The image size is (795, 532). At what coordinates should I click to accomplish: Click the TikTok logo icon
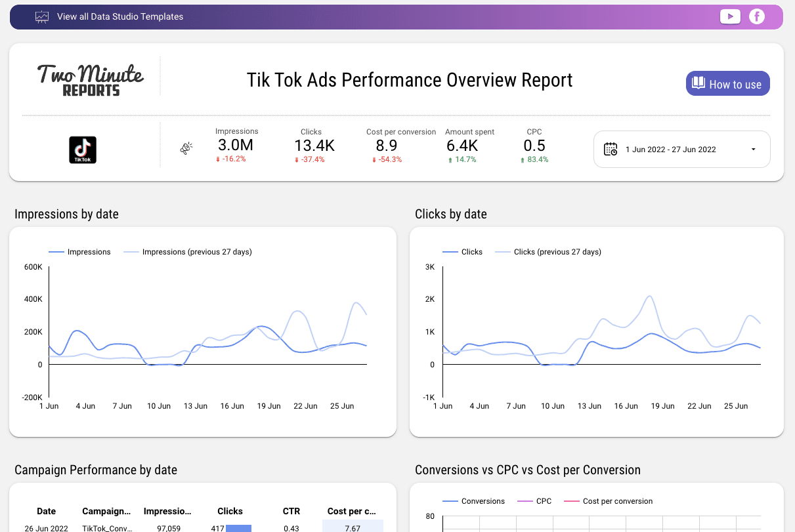click(x=83, y=150)
